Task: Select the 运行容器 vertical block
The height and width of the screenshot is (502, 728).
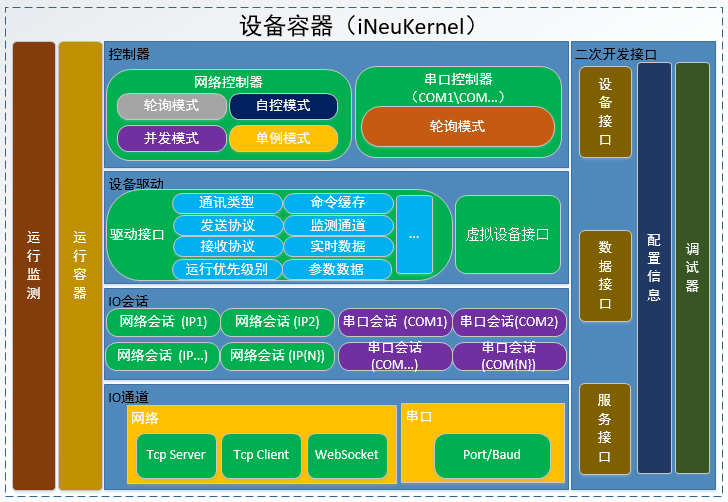Action: [x=80, y=266]
